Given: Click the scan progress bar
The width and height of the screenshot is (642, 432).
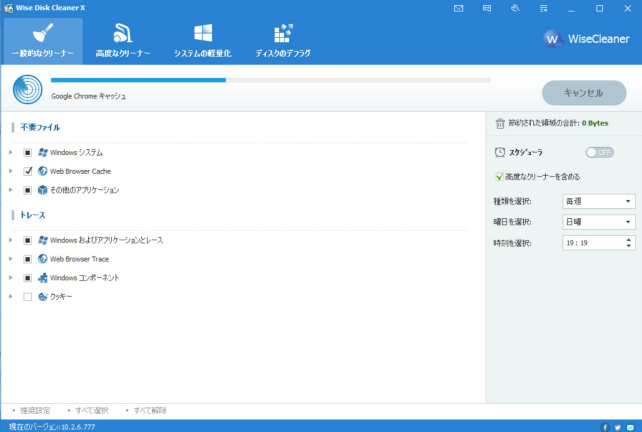Looking at the screenshot, I should pos(271,80).
